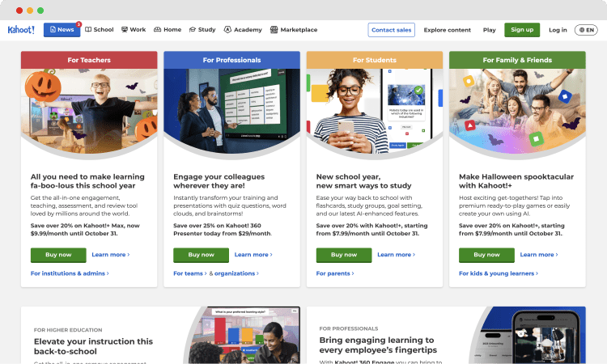This screenshot has width=607, height=364.
Task: Click the red window close button
Action: click(19, 11)
